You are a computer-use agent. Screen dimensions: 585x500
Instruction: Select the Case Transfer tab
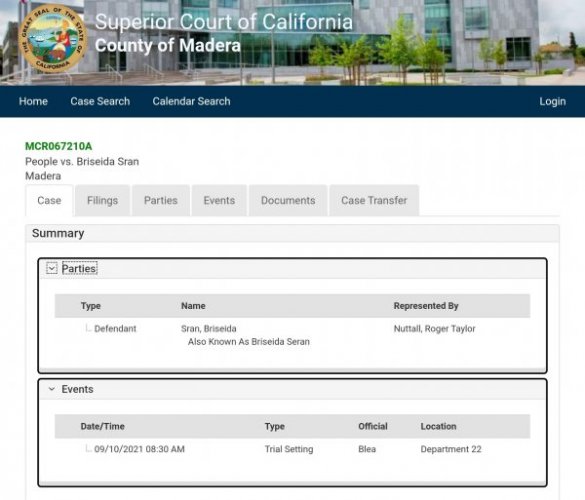coord(374,200)
